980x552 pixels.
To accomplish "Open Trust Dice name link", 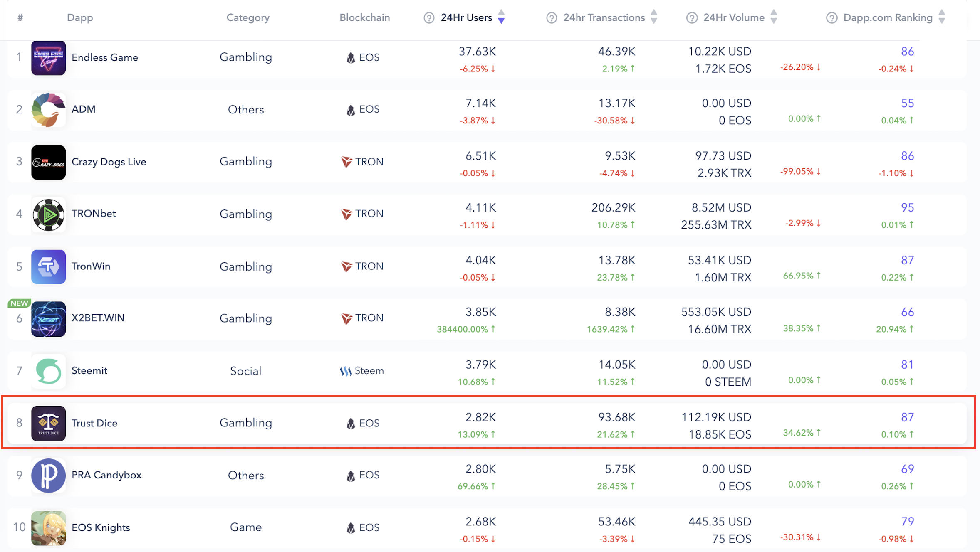I will point(94,423).
